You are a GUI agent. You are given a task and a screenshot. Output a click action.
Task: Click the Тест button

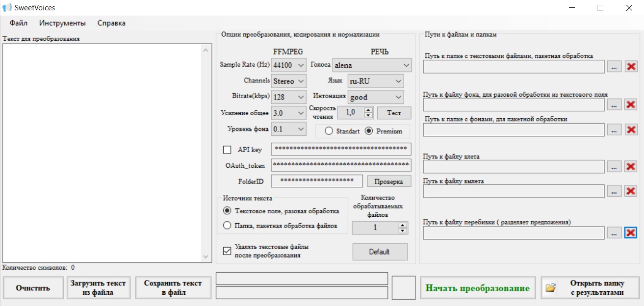(394, 113)
